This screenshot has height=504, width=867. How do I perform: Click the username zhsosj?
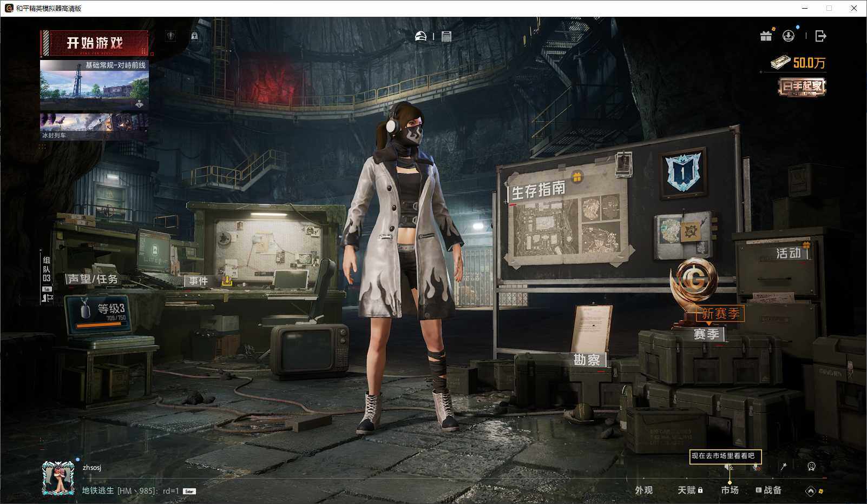(x=92, y=467)
